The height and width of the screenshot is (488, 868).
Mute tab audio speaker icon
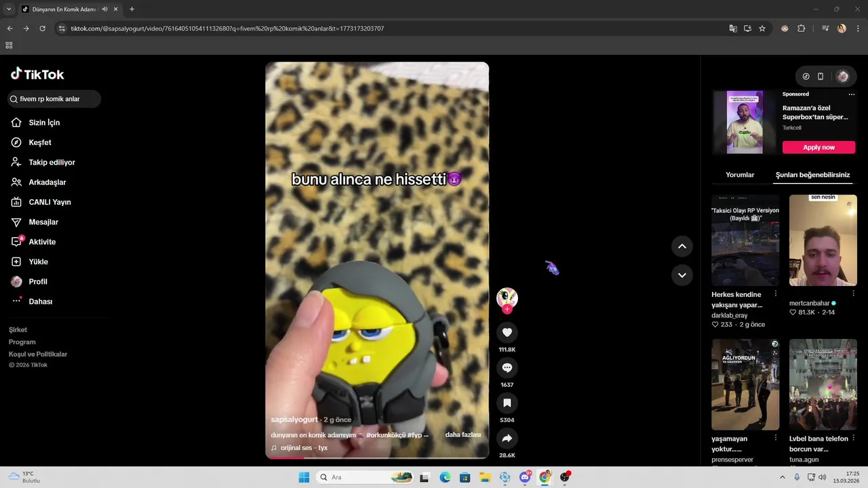pyautogui.click(x=104, y=9)
